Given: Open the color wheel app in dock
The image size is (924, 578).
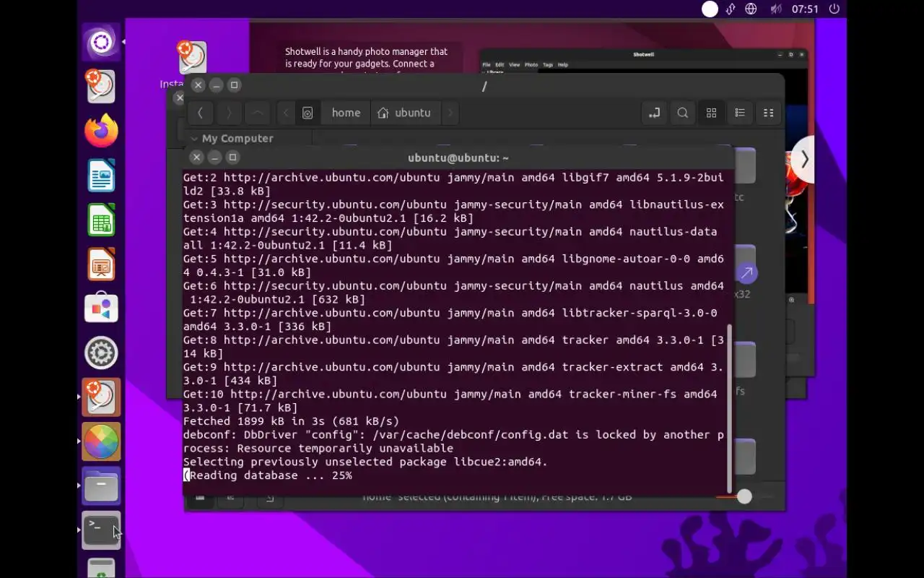Looking at the screenshot, I should point(101,441).
